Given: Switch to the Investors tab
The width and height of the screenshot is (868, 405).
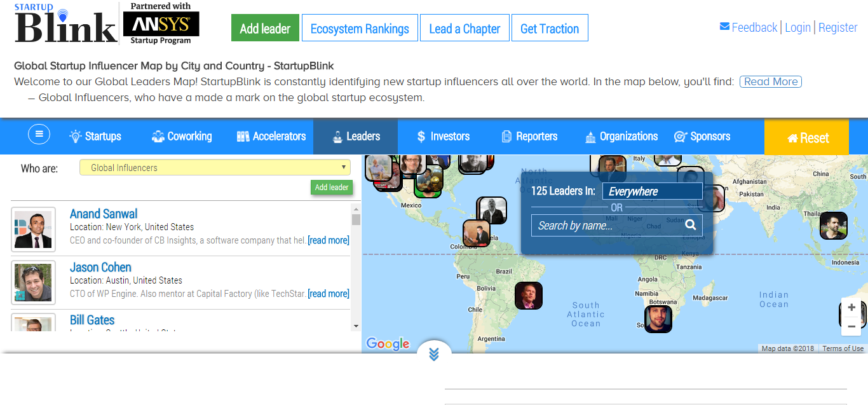Looking at the screenshot, I should [442, 136].
